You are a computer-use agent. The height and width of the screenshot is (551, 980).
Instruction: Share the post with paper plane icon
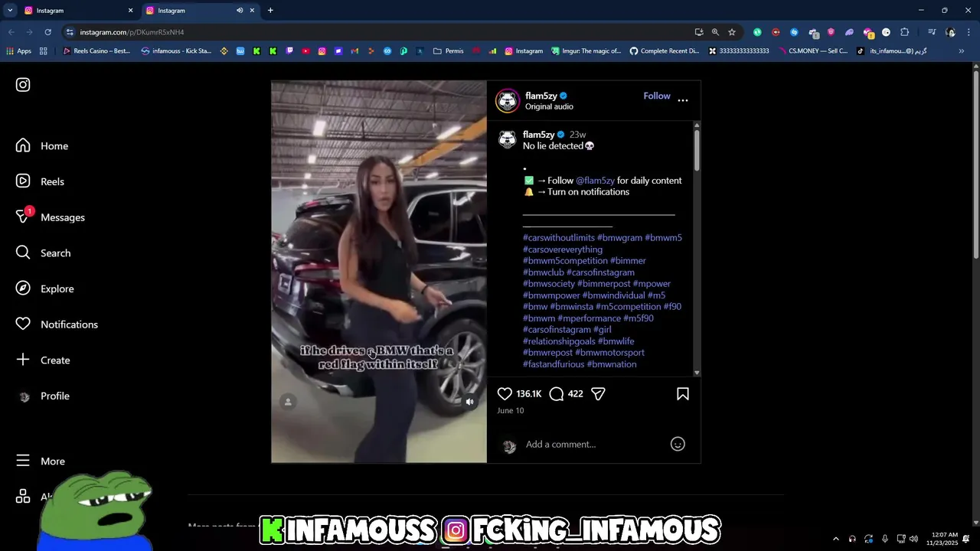(x=598, y=393)
